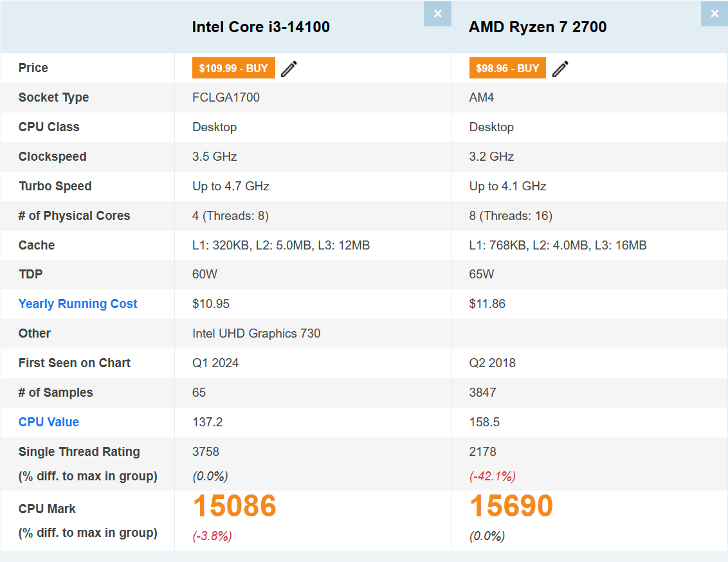
Task: Edit Intel Core i3-14100 price pencil icon
Action: [289, 69]
